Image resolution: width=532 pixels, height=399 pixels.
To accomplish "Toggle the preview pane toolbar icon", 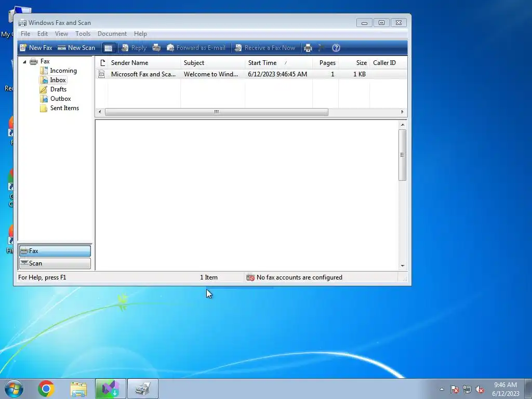I will pyautogui.click(x=108, y=48).
